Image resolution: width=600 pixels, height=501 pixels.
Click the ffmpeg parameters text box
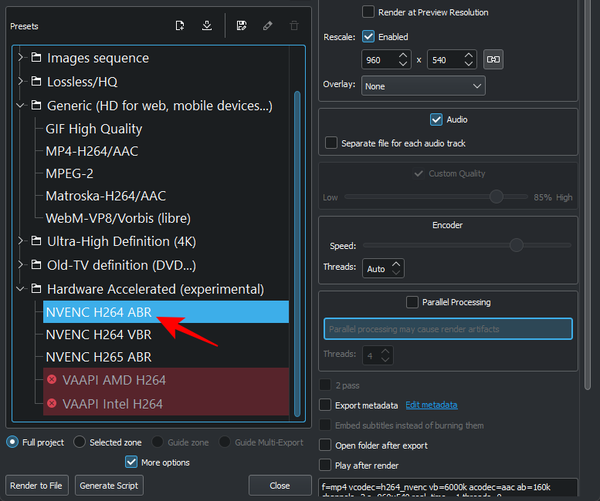tap(448, 488)
